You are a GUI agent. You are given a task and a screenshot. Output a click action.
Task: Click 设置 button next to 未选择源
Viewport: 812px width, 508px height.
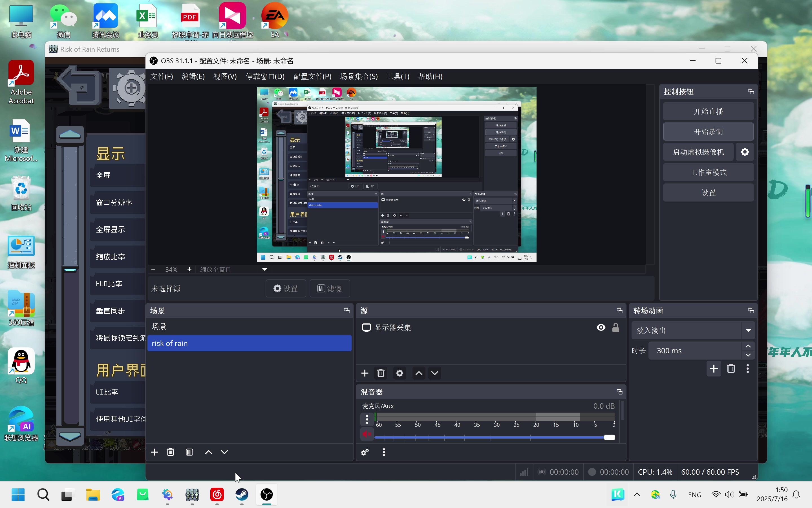tap(286, 289)
